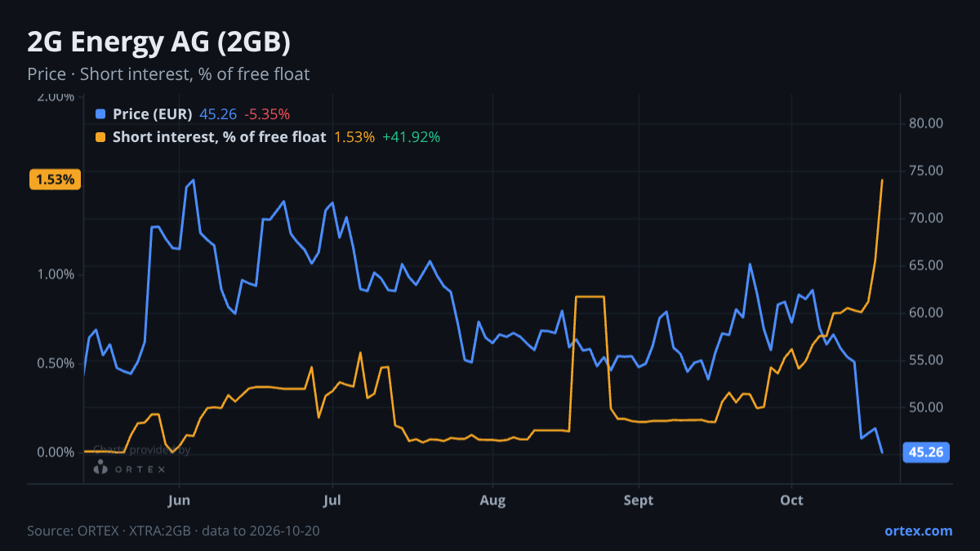Click the 1.00% left axis label
Viewport: 980px width, 551px height.
point(55,274)
